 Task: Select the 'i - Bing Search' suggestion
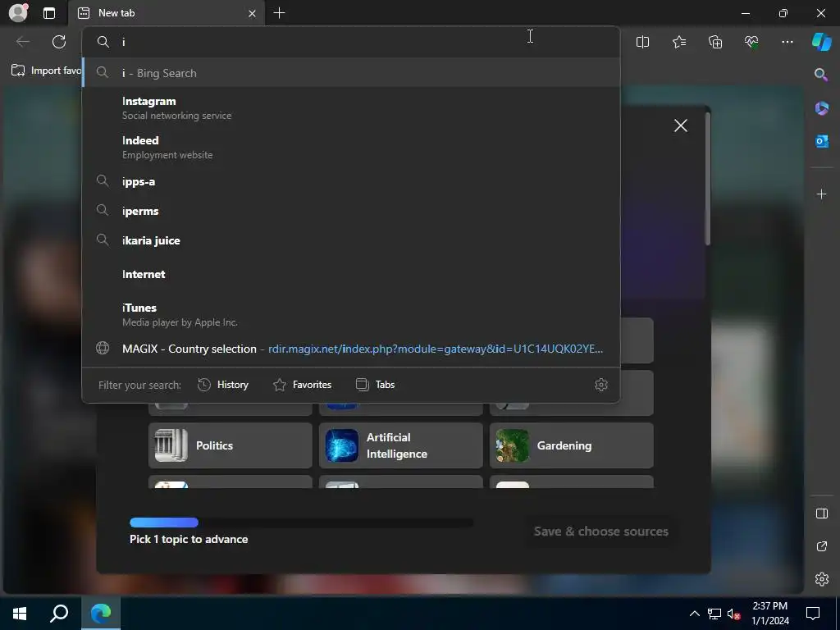pos(351,73)
